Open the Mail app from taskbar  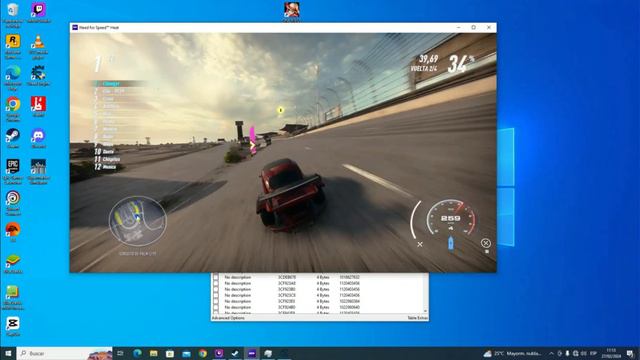[186, 353]
